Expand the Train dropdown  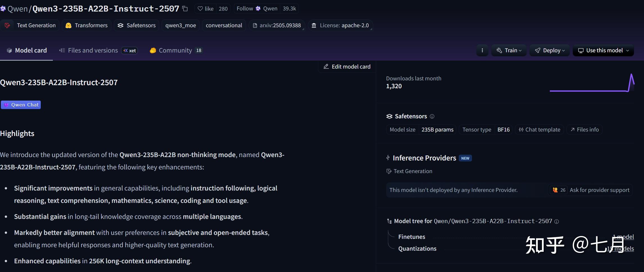pyautogui.click(x=509, y=50)
